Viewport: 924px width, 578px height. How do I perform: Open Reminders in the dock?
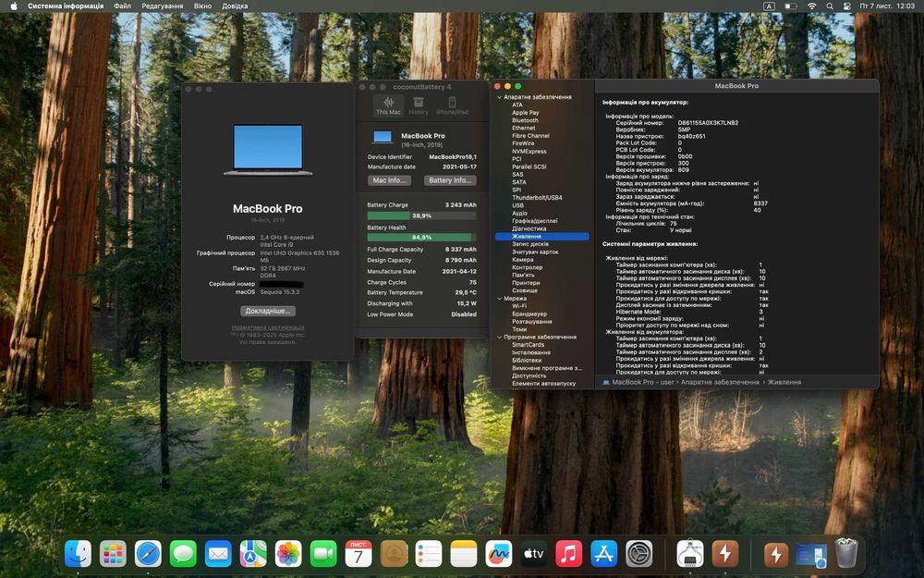pyautogui.click(x=429, y=554)
